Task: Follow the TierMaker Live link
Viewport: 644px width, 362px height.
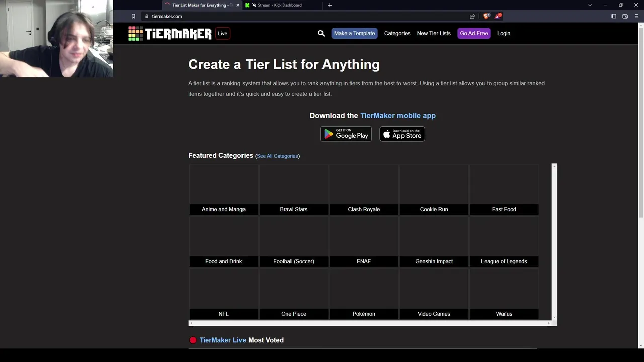Action: (223, 340)
